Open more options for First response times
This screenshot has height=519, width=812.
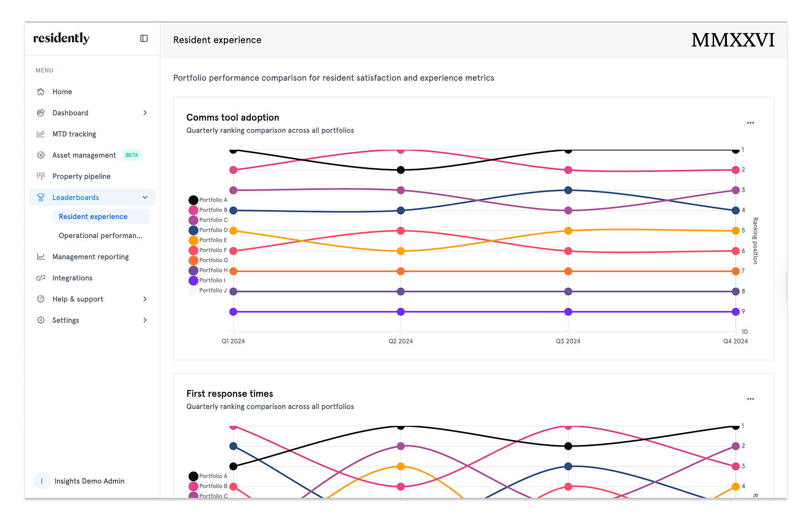[751, 399]
